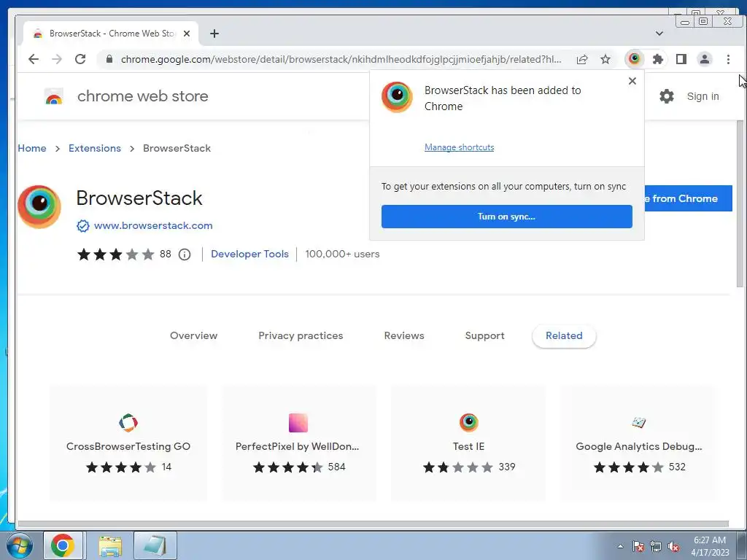Click the muted volume tray icon
This screenshot has width=747, height=560.
tap(673, 547)
